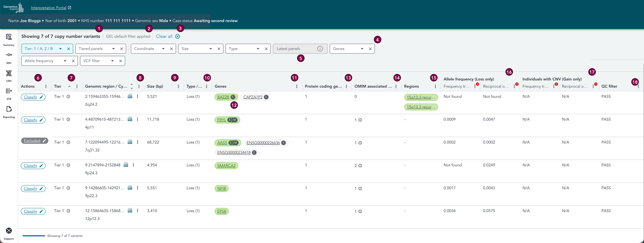644x243 pixels.
Task: Open Support from the sidebar
Action: pyautogui.click(x=9, y=234)
